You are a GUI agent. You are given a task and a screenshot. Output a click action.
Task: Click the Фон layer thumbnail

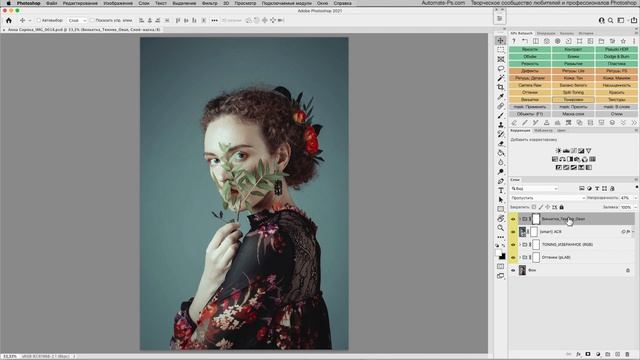522,270
